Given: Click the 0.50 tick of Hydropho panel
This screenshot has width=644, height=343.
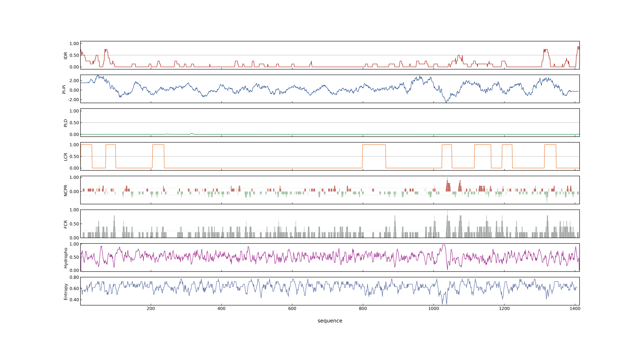Looking at the screenshot, I should click(x=74, y=257).
